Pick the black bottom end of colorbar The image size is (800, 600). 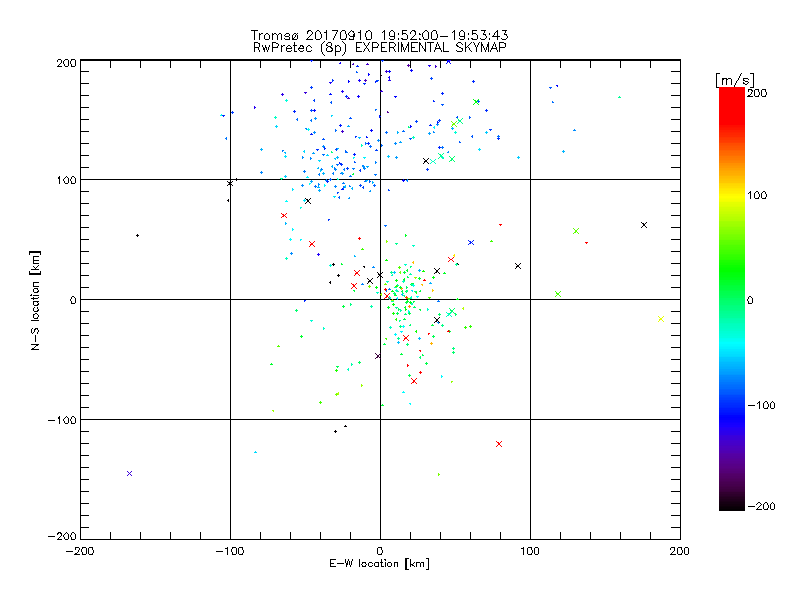pyautogui.click(x=732, y=503)
